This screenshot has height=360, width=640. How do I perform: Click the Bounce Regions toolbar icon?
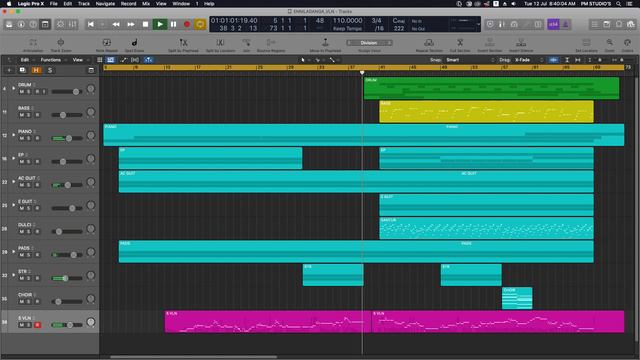coord(271,42)
